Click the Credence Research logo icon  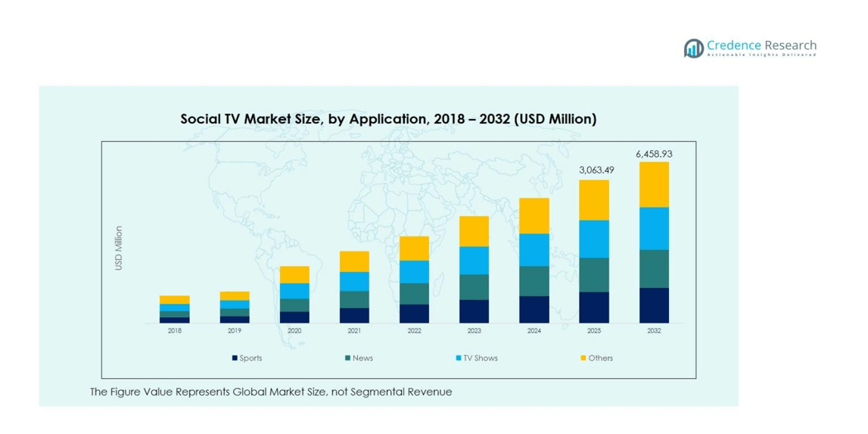point(693,48)
